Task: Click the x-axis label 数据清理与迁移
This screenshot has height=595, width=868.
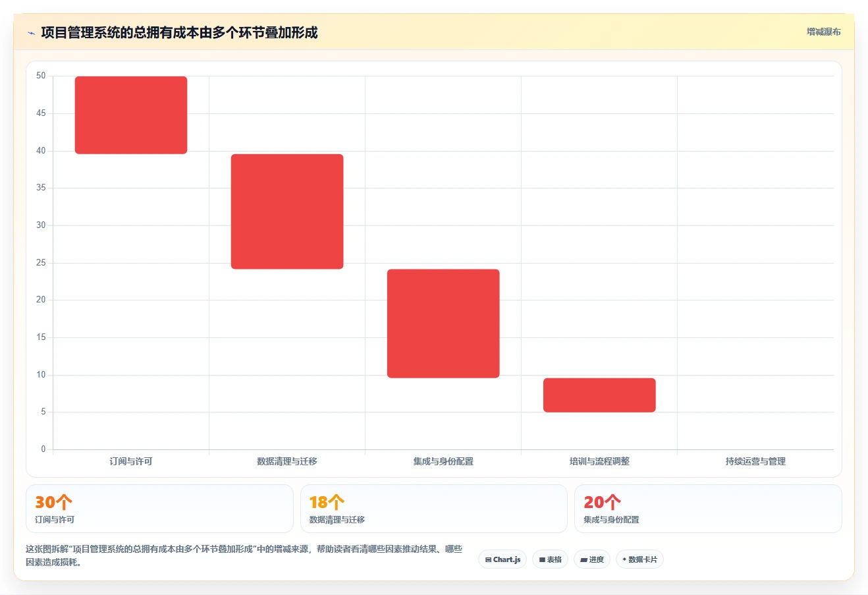Action: click(287, 461)
